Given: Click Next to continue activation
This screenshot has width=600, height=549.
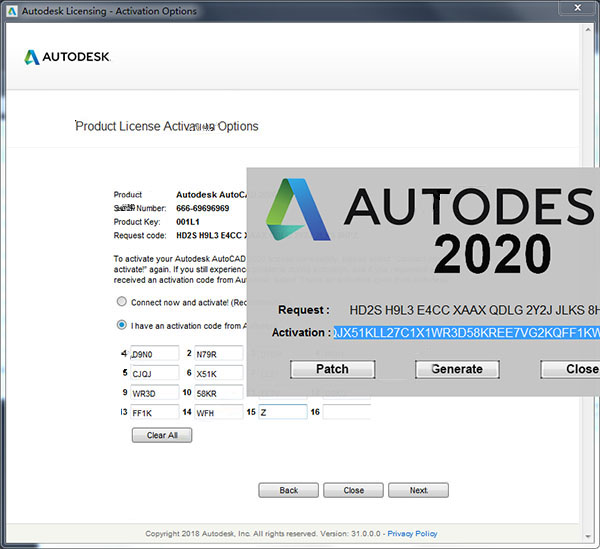Looking at the screenshot, I should click(418, 491).
